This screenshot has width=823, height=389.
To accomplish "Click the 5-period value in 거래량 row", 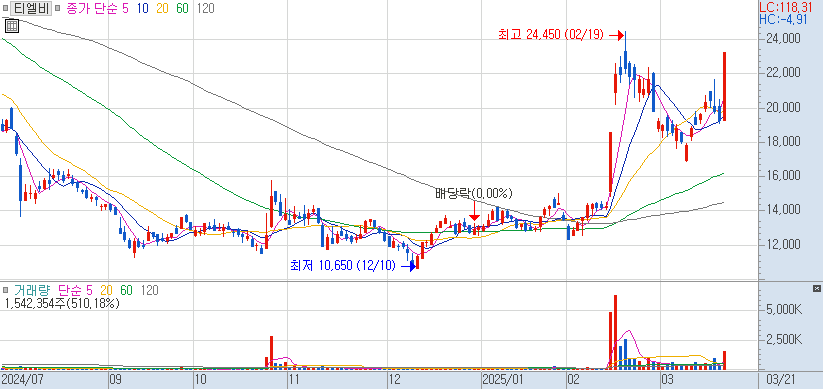I will pyautogui.click(x=89, y=290).
